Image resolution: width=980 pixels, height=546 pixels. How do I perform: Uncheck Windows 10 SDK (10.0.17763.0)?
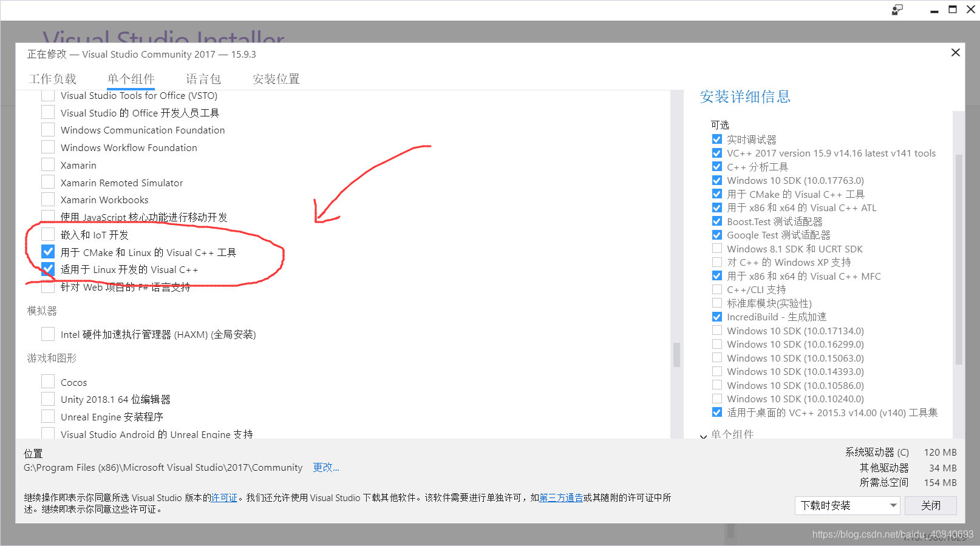[717, 180]
